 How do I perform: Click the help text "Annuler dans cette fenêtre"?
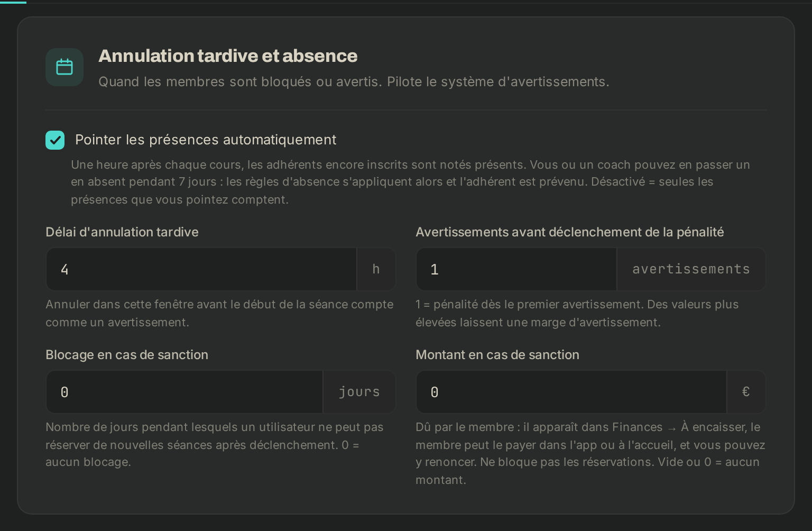point(219,313)
